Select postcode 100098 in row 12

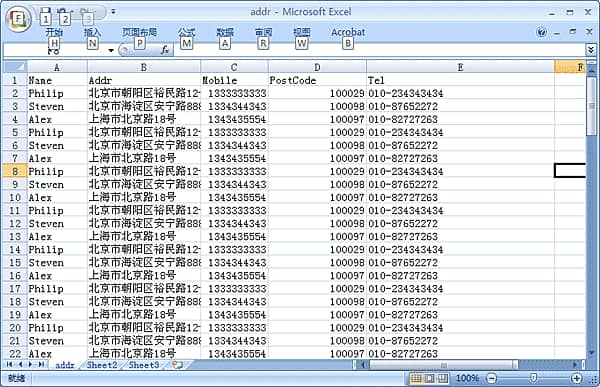click(317, 223)
